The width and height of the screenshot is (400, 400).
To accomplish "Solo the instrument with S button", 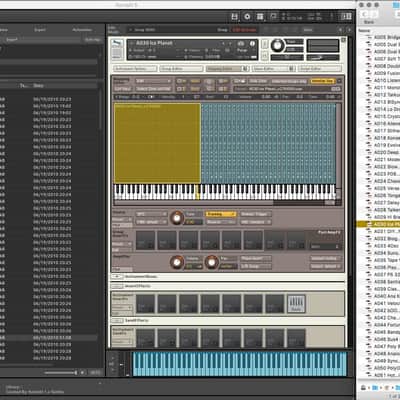I will [265, 44].
